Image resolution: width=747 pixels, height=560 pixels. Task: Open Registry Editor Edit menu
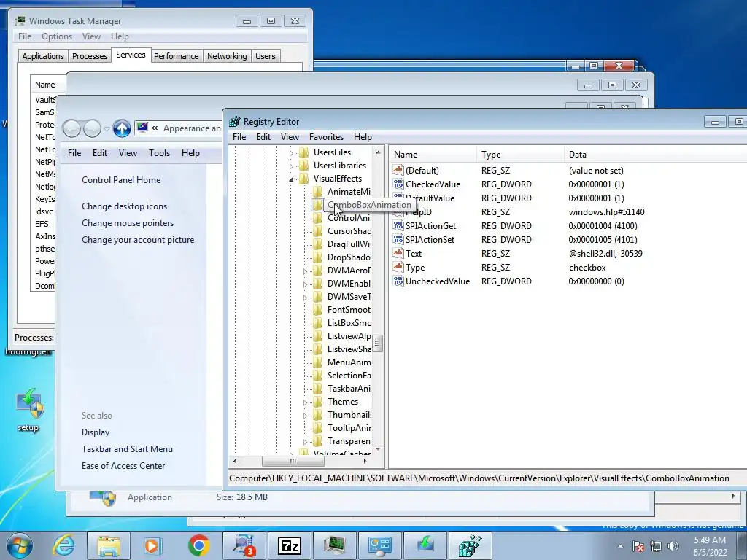tap(263, 136)
